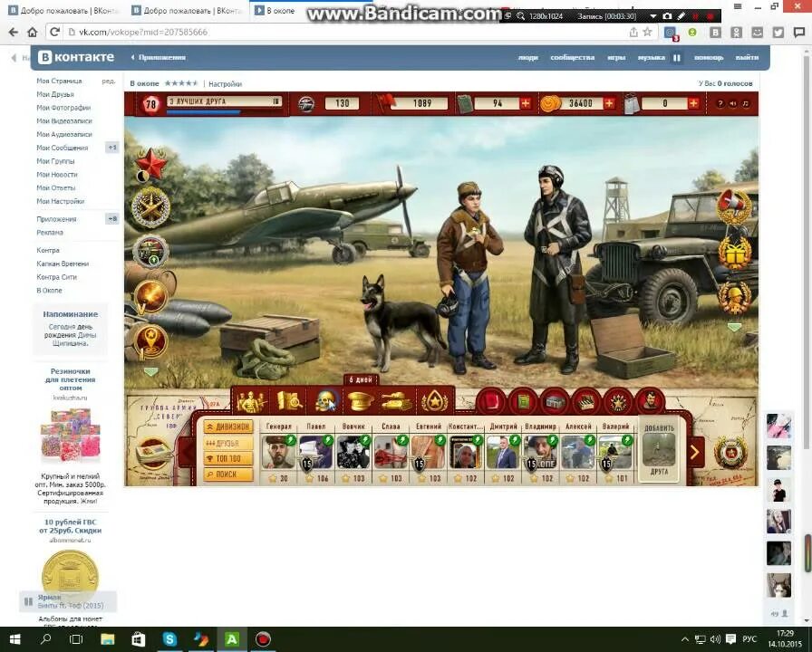Open the megaphone announcements icon

click(734, 207)
